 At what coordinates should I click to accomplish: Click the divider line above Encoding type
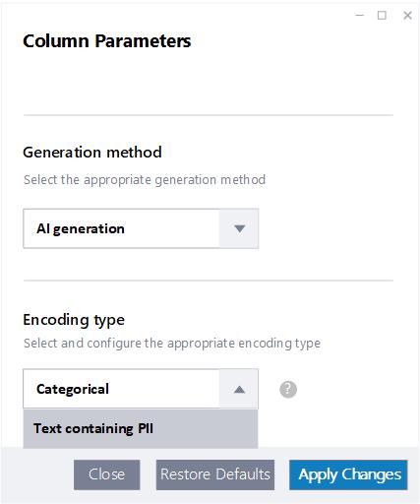[x=209, y=281]
